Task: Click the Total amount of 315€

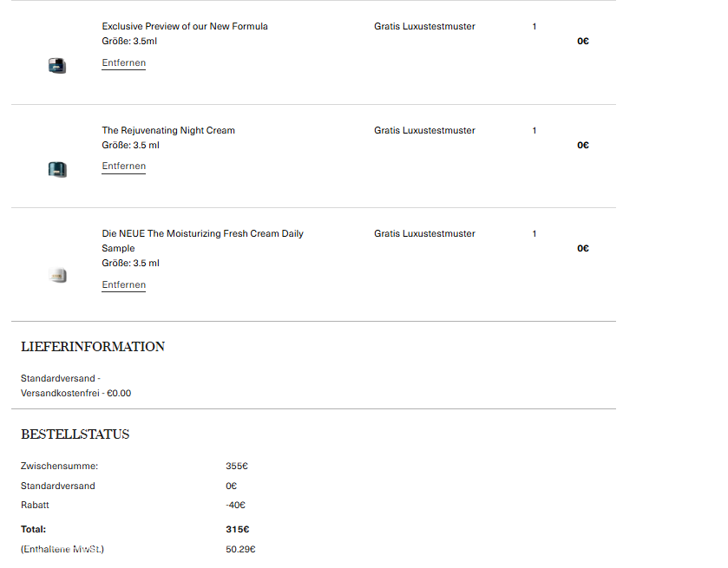Action: (238, 529)
